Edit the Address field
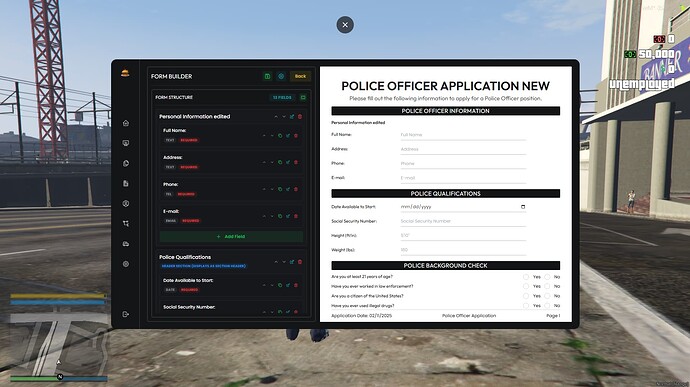 pos(288,162)
